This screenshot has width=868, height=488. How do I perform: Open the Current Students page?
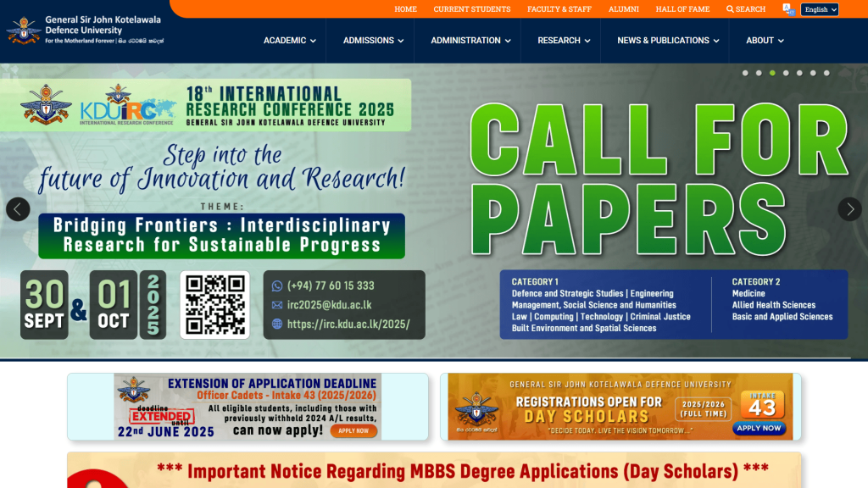tap(471, 9)
